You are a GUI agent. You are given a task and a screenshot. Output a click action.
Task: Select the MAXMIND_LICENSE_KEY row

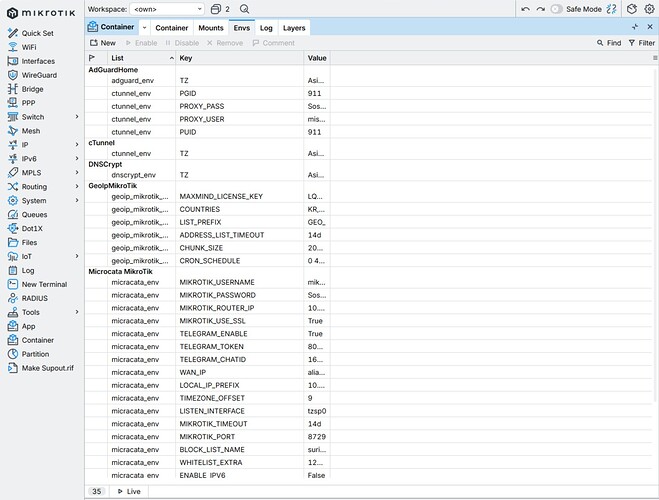(368, 196)
